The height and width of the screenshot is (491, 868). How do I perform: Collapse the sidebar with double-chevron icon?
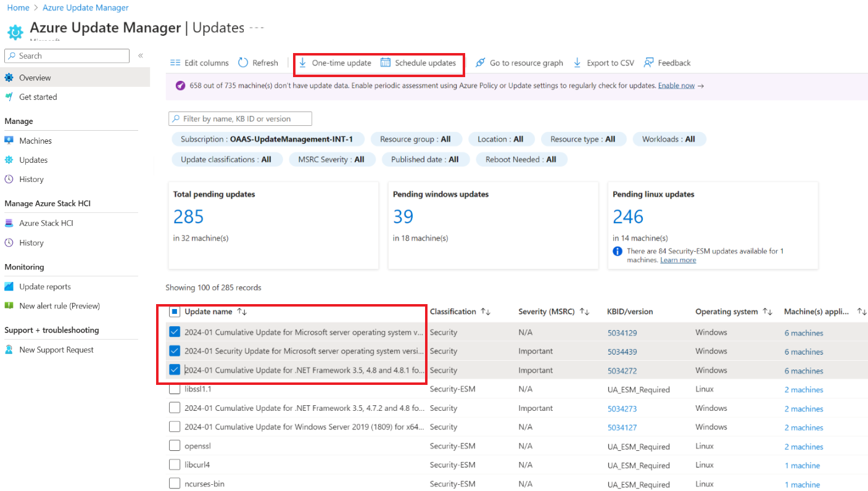[141, 56]
